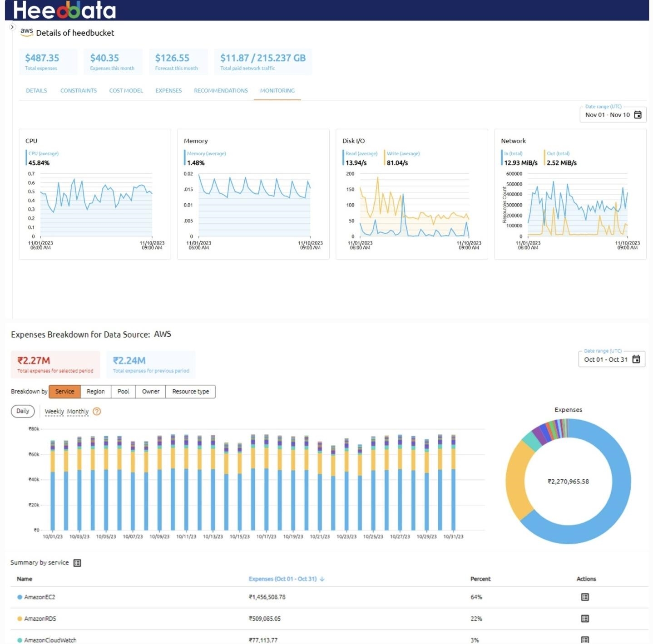Switch to the RECOMMENDATIONS tab

tap(221, 90)
